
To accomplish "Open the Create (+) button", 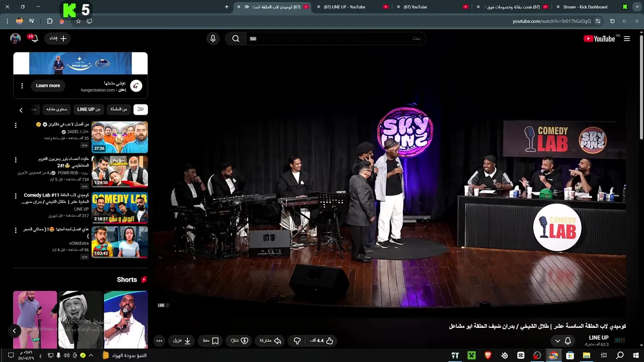I will (x=58, y=38).
